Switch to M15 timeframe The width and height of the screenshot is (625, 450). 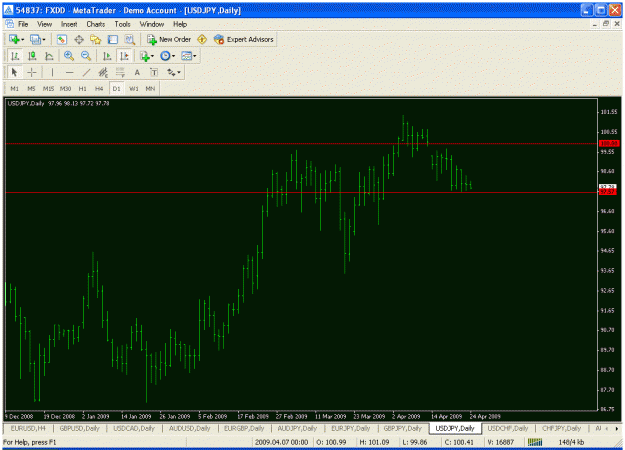pos(48,88)
